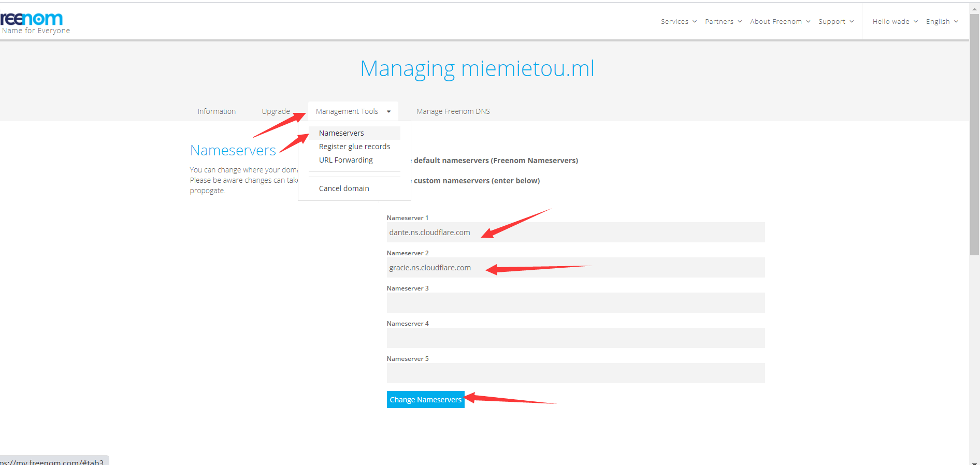Viewport: 980px width, 465px height.
Task: Select Nameservers from the Management Tools menu
Action: tap(354, 133)
